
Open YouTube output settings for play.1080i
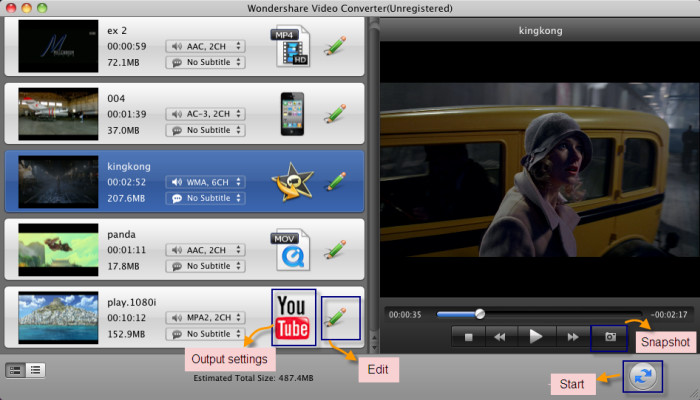tap(293, 317)
